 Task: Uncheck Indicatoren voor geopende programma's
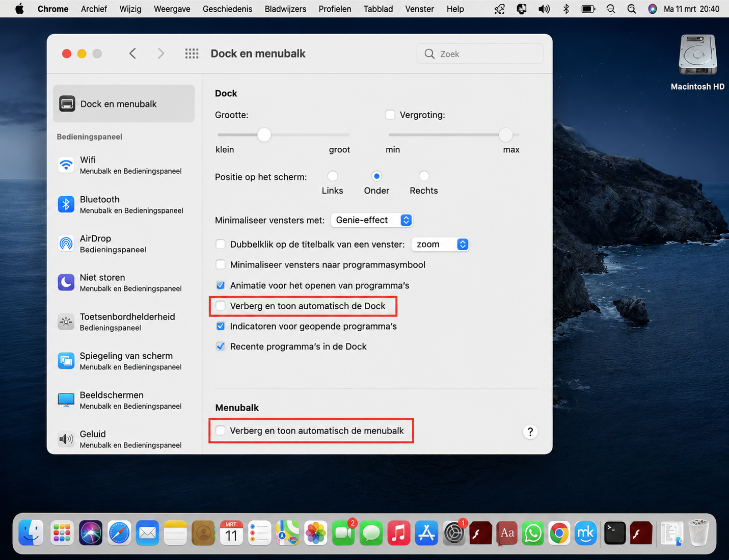pos(221,326)
